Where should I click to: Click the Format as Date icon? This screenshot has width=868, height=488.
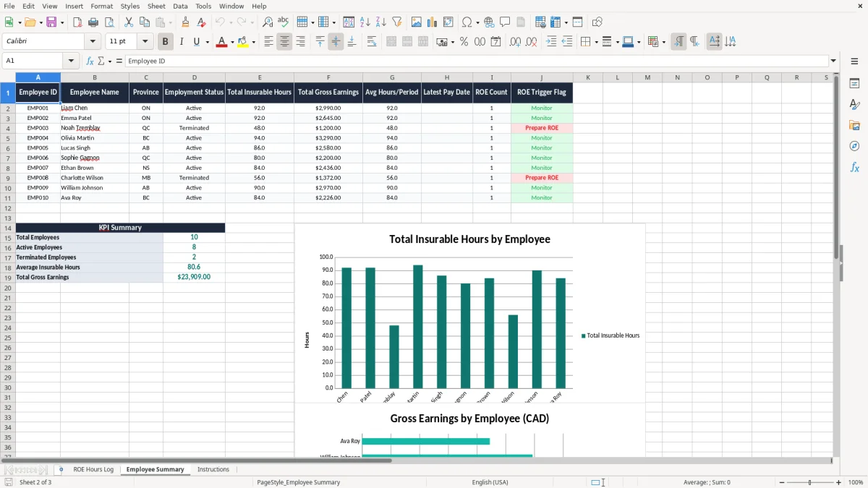click(495, 42)
